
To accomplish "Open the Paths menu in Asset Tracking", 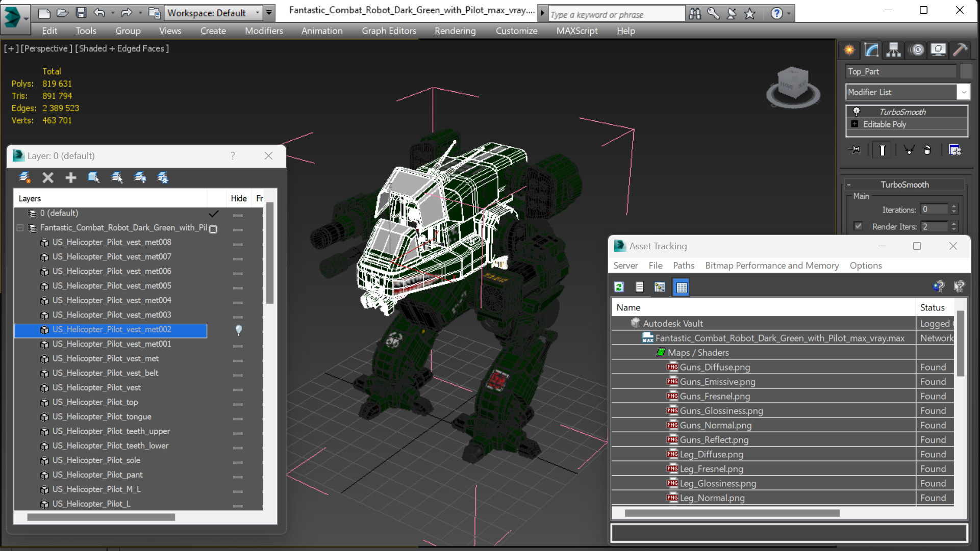I will coord(683,266).
